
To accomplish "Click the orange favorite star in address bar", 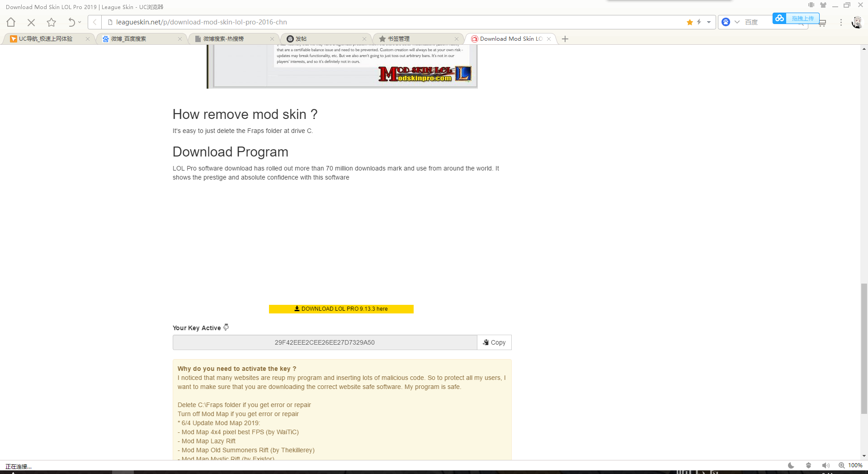I will pos(690,22).
